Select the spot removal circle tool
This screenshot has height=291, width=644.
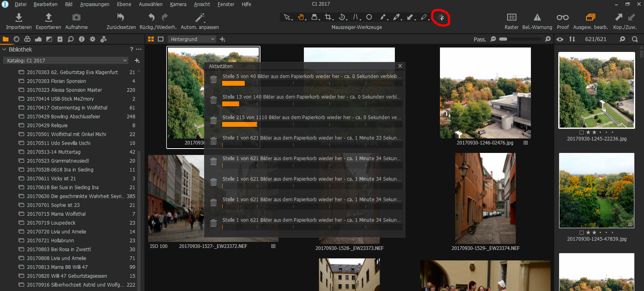pos(369,17)
